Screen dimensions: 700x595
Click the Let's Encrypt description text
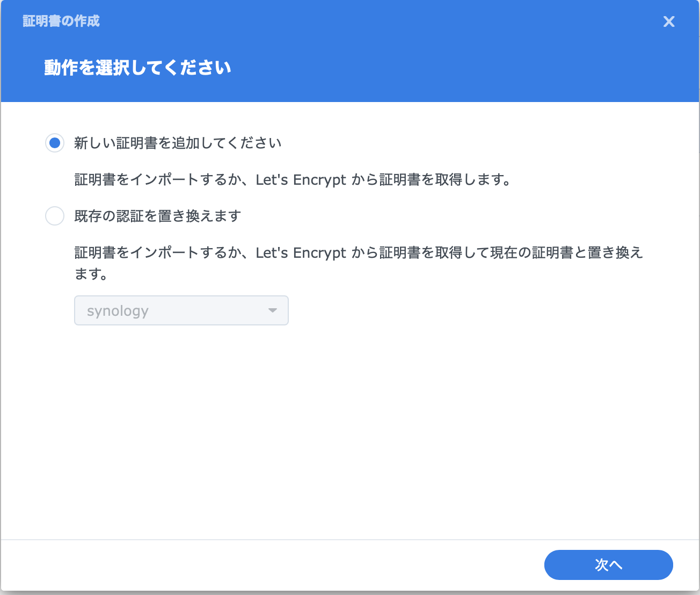tap(293, 180)
